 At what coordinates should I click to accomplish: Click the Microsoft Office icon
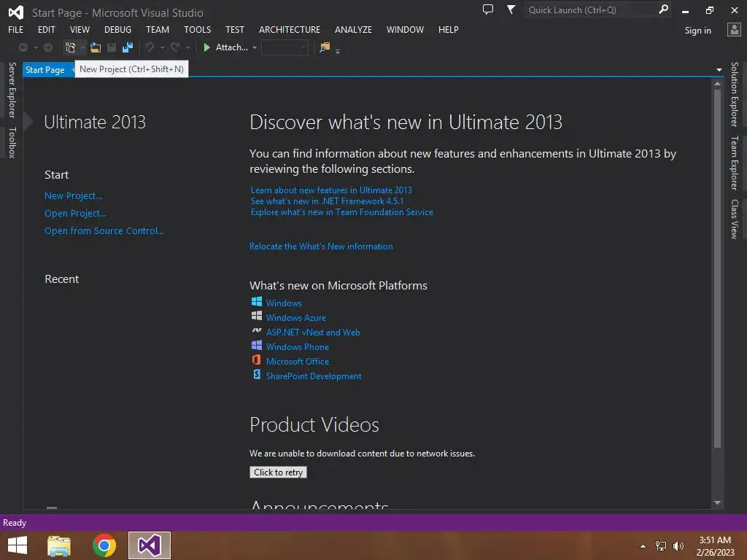pyautogui.click(x=256, y=360)
